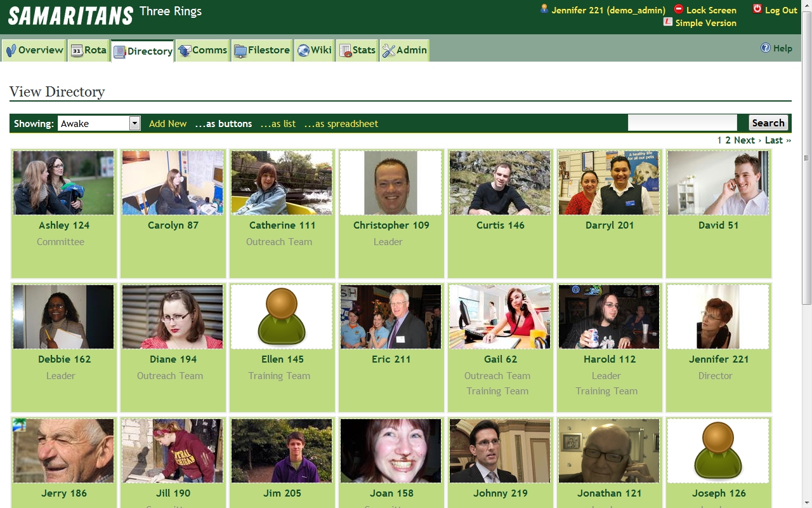Click the Lock Screen link

click(x=711, y=10)
